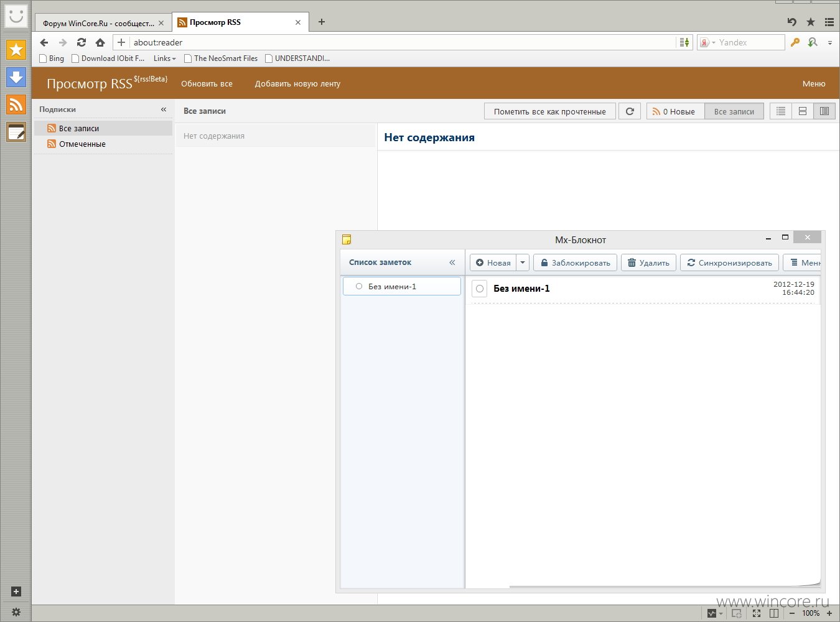The image size is (840, 622).
Task: Collapse the Подписки panel
Action: tap(164, 109)
